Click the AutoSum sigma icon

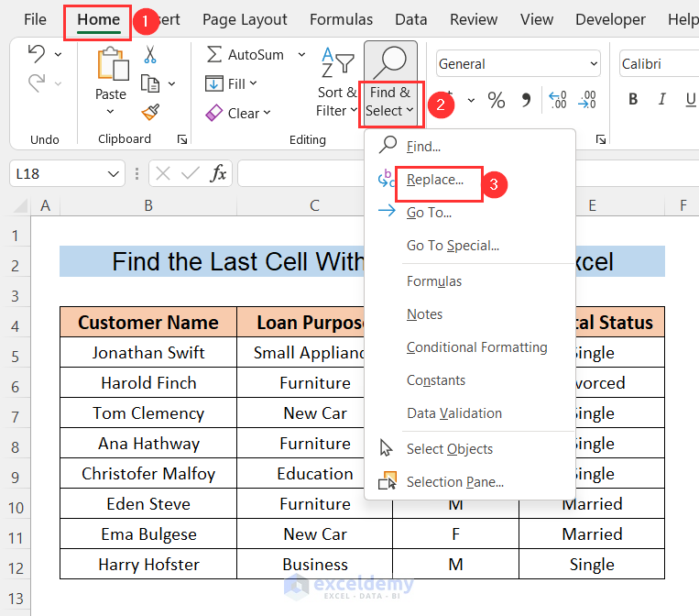point(214,54)
